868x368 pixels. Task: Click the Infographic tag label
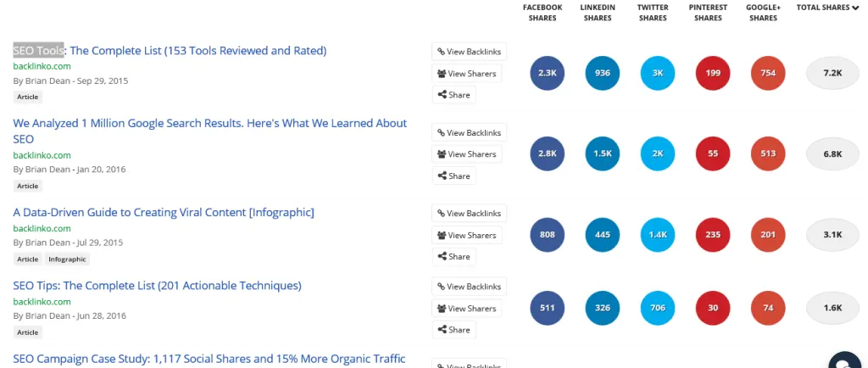coord(67,259)
